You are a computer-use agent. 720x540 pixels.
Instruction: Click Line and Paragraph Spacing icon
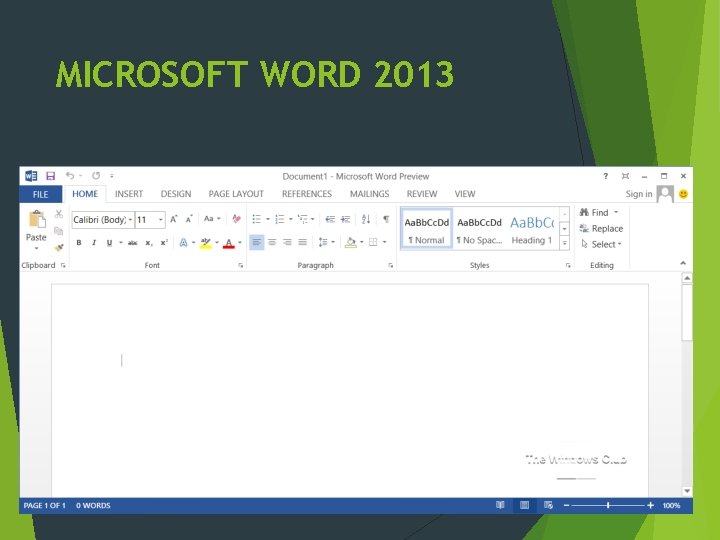[323, 242]
